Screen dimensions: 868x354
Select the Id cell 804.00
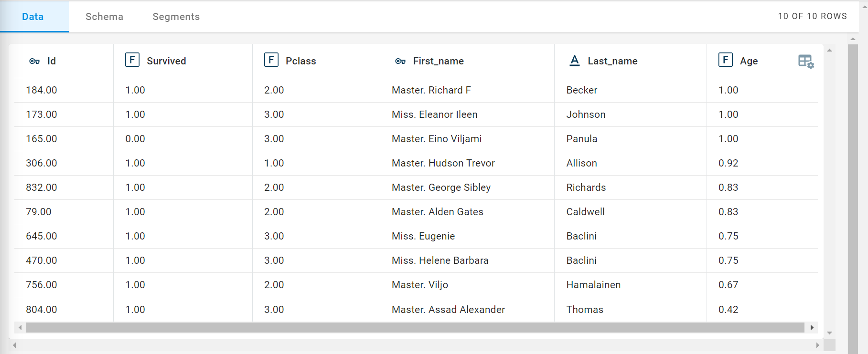[x=42, y=310]
